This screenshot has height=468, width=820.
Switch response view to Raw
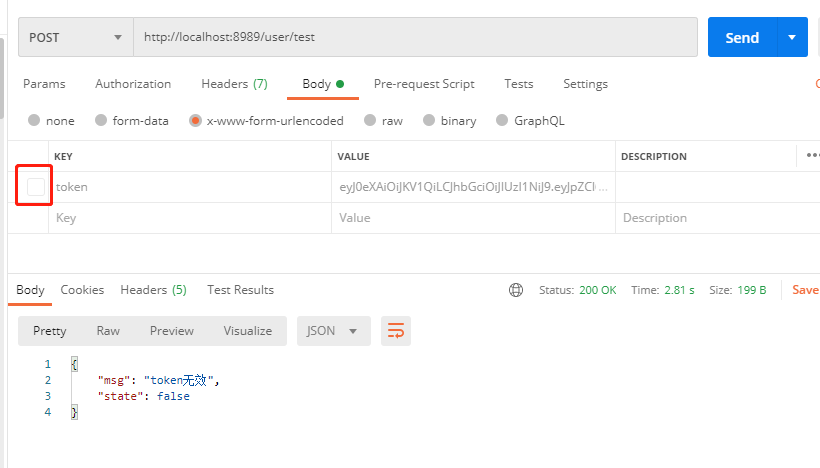point(108,331)
